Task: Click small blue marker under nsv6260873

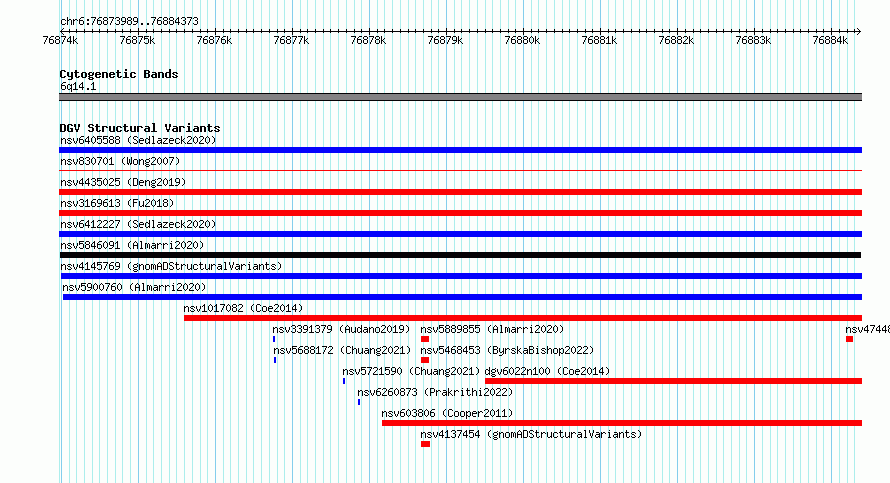Action: click(359, 402)
